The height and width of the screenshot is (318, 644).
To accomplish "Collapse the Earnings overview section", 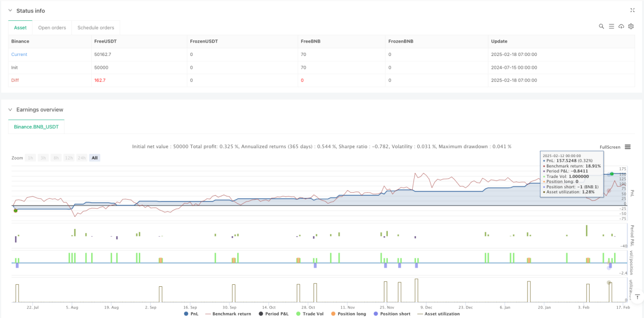I will tap(10, 109).
